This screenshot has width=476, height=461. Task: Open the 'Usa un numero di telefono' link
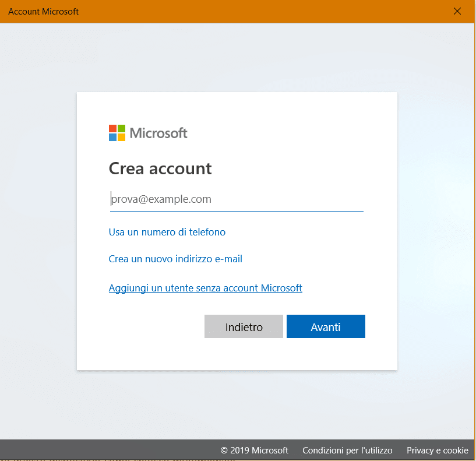coord(167,232)
